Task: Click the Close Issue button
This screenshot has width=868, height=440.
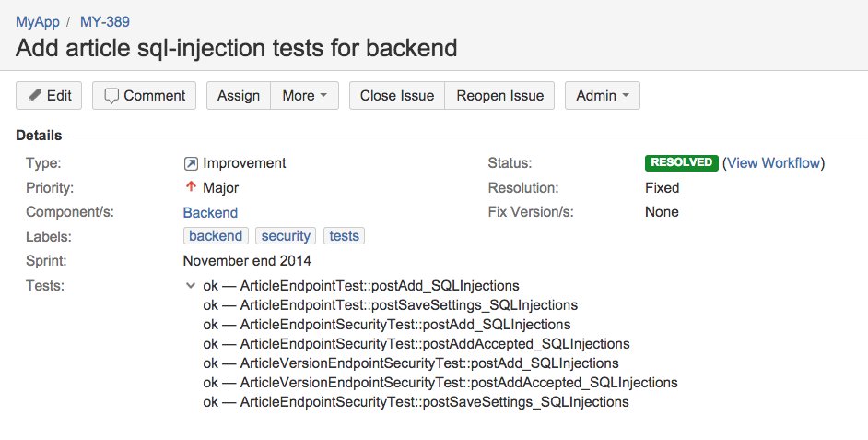Action: pyautogui.click(x=396, y=96)
